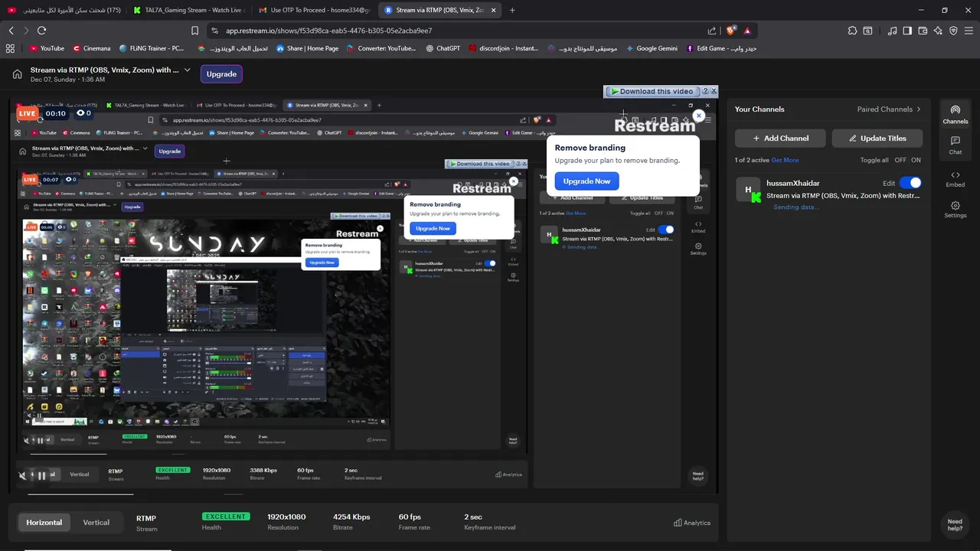This screenshot has width=980, height=551.
Task: Click outermost Upgrade Now button
Action: coord(586,181)
